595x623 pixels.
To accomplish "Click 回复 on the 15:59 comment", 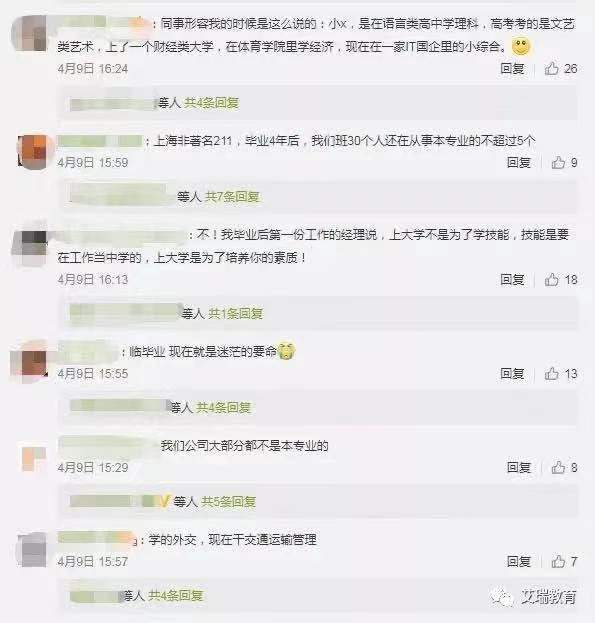I will click(x=519, y=163).
